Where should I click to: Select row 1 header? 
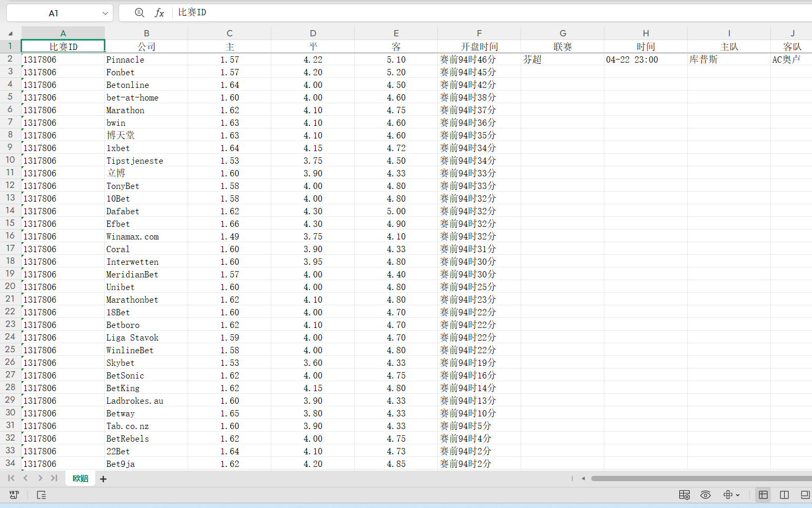(10, 46)
